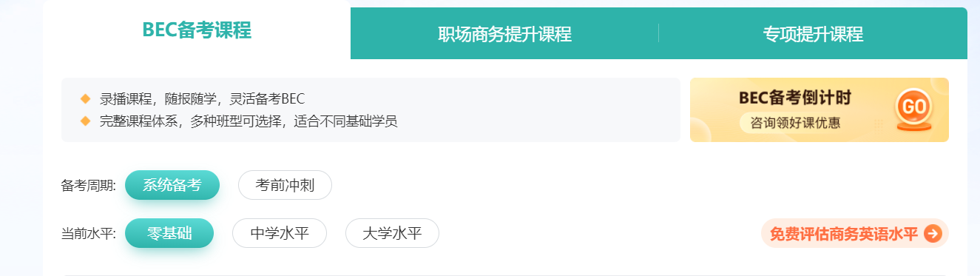Open the 专项提升课程 tab

click(813, 34)
